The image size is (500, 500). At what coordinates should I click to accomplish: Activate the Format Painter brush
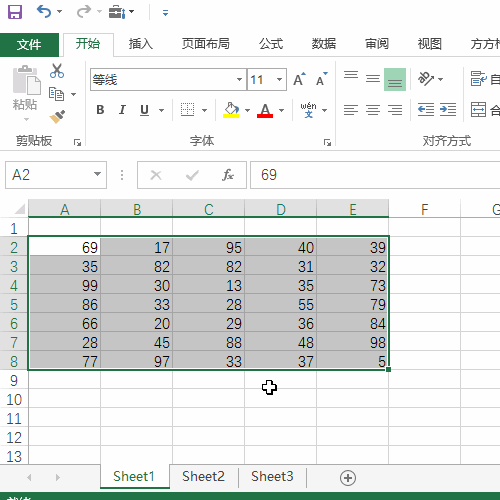[x=57, y=117]
